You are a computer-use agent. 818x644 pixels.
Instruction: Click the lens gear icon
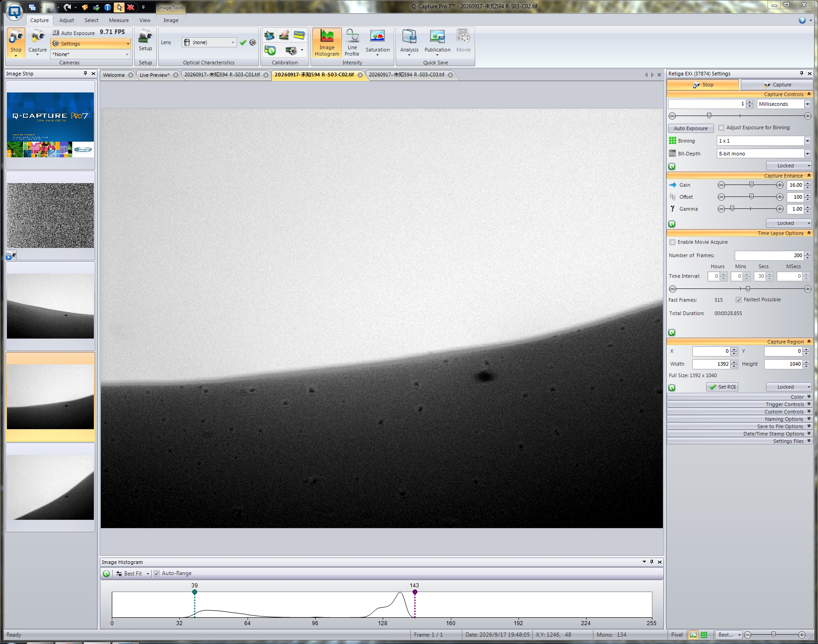(x=253, y=42)
